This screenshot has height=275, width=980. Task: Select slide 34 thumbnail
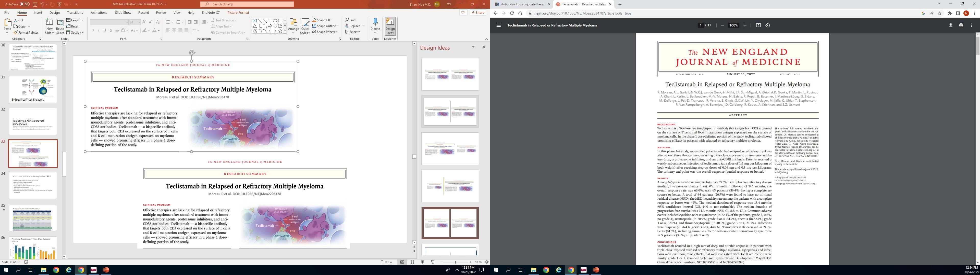click(33, 185)
